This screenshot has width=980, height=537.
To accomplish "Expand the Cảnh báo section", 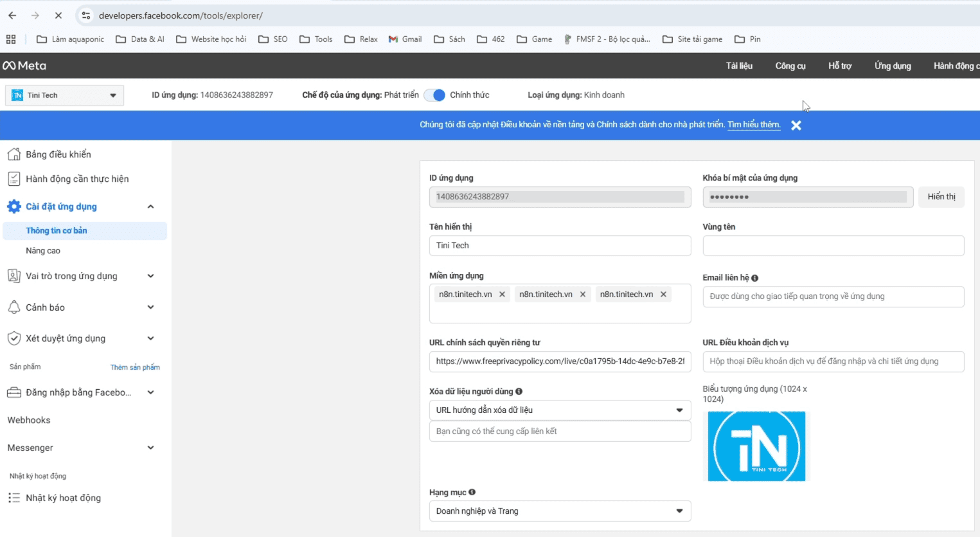I will pyautogui.click(x=151, y=307).
